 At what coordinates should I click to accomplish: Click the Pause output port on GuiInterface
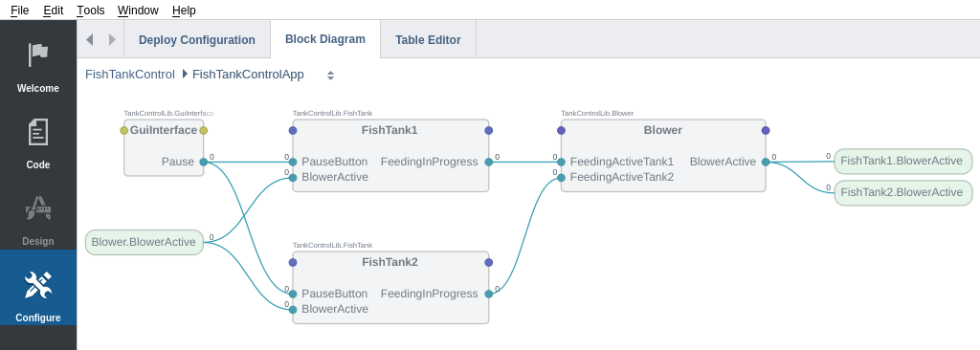[x=204, y=162]
